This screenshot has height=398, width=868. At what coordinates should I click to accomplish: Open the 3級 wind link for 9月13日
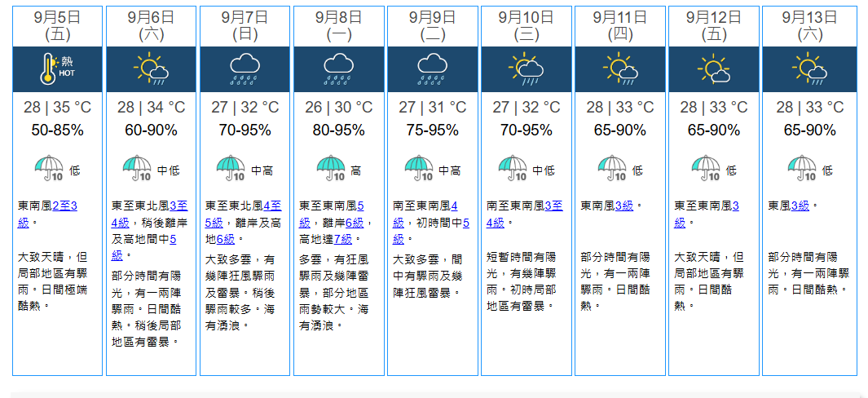800,206
